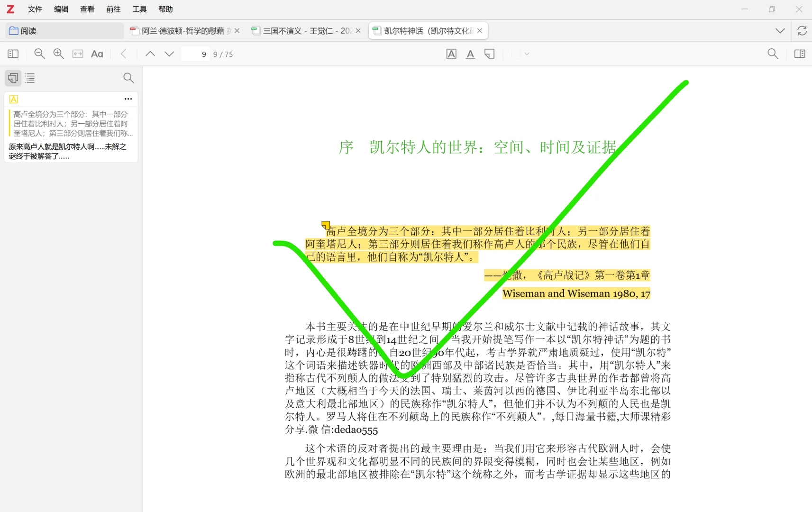Switch to the 三国不演义 tab
812x512 pixels.
pos(303,30)
